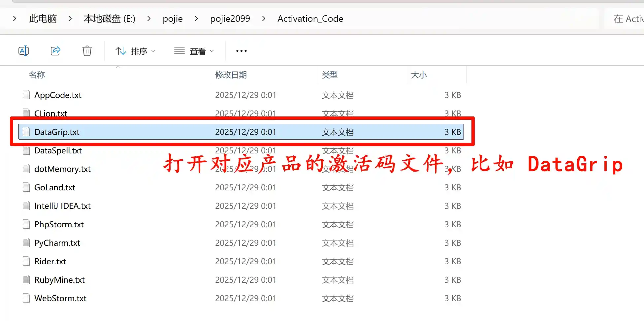Click the AppCode.txt file icon
Viewport: 644px width, 321px height.
(x=26, y=95)
